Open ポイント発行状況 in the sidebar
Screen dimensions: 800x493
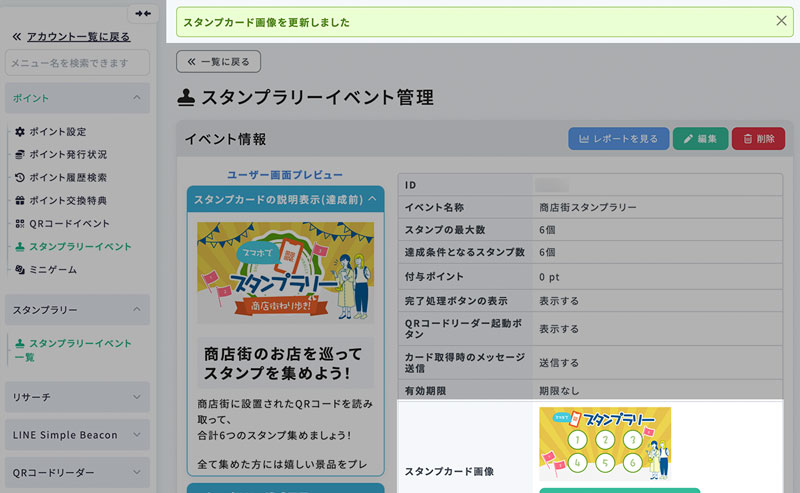(x=67, y=155)
